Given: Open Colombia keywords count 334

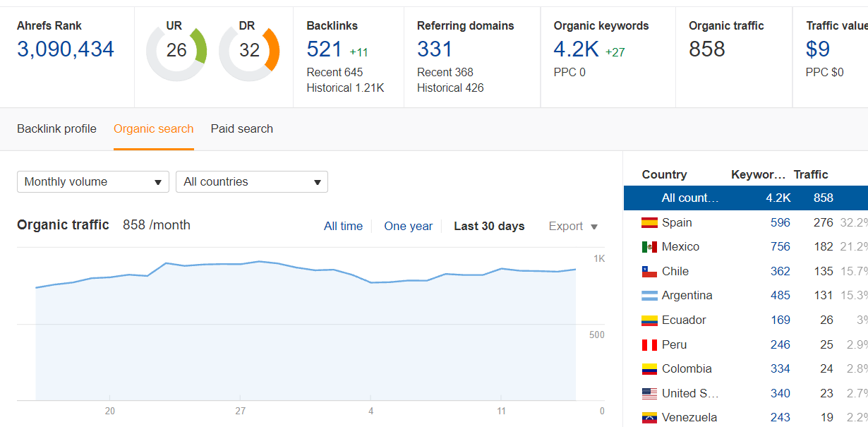Looking at the screenshot, I should pos(780,368).
